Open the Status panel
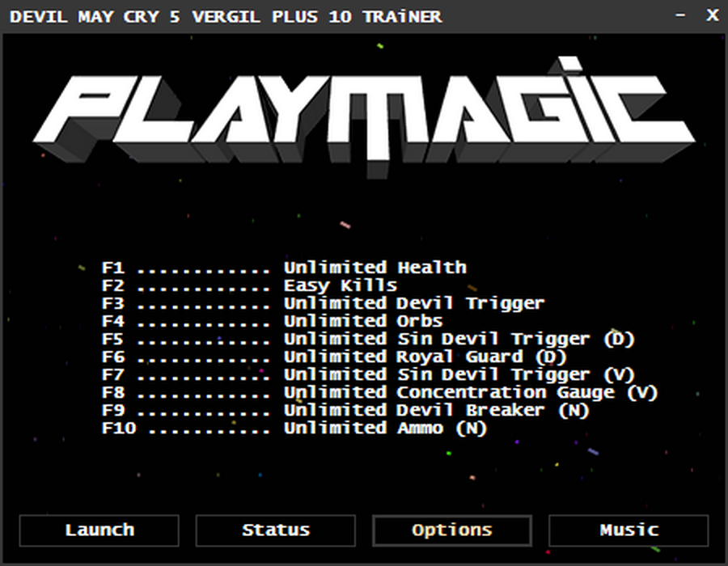The width and height of the screenshot is (728, 566). (275, 530)
